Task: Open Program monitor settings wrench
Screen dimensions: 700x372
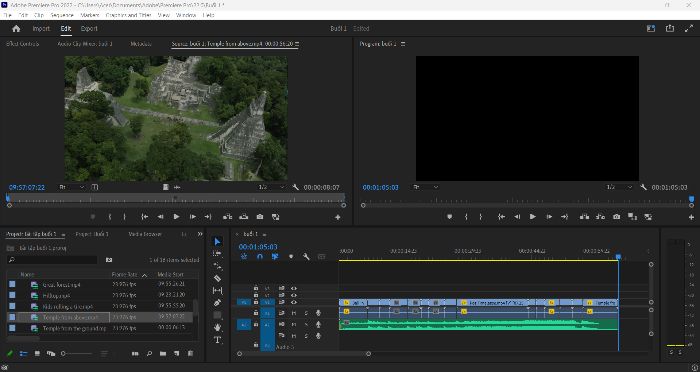Action: coord(643,187)
